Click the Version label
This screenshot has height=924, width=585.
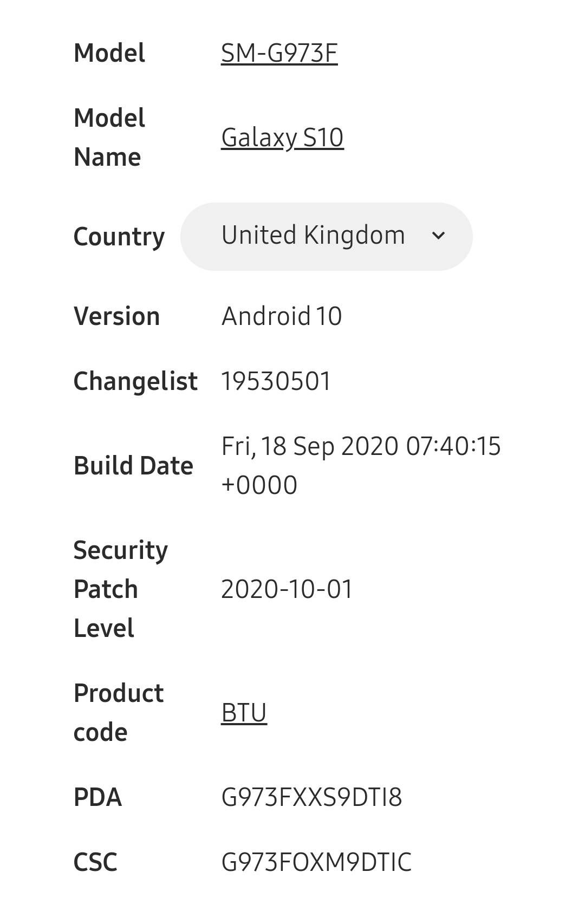[116, 316]
